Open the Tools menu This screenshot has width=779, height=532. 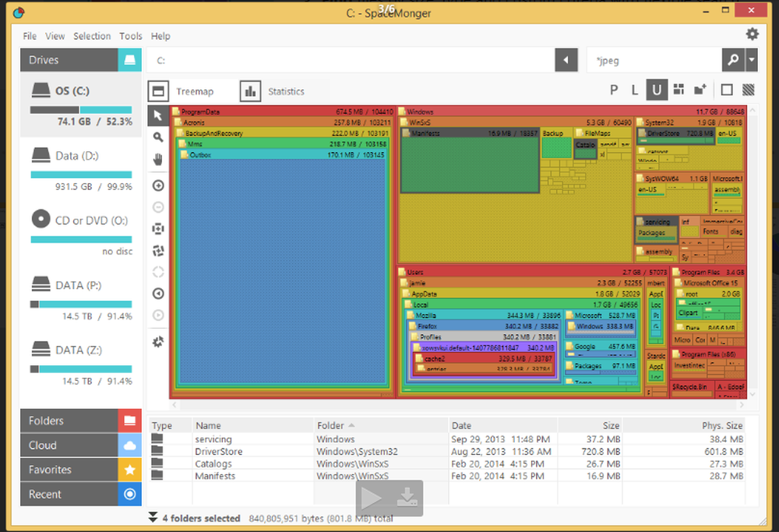130,36
